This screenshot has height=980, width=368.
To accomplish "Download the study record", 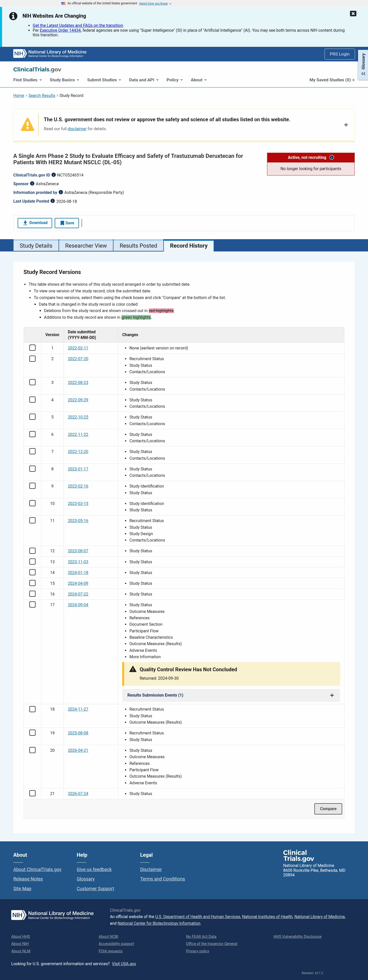I will 35,223.
